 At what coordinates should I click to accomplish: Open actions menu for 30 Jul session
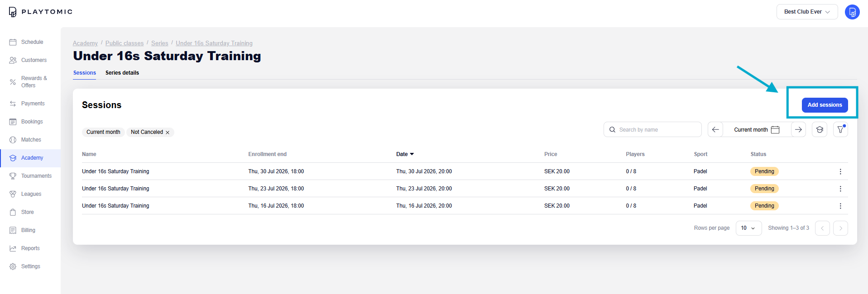(x=840, y=171)
